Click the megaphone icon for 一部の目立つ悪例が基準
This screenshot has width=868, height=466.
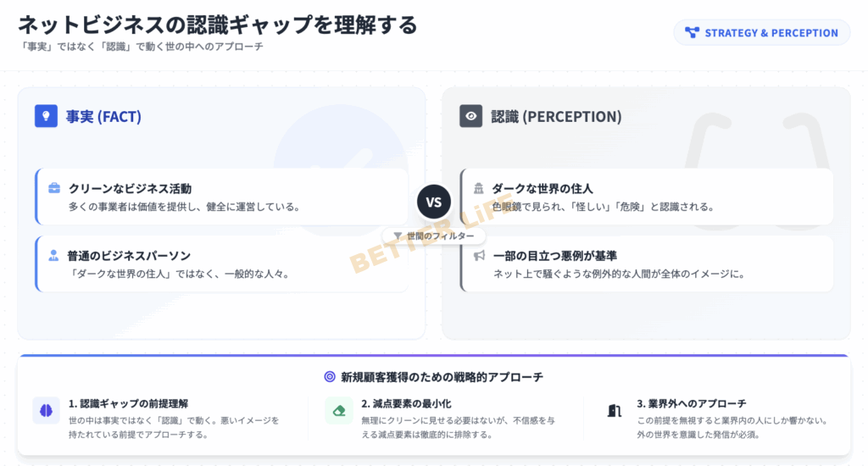[x=479, y=255]
